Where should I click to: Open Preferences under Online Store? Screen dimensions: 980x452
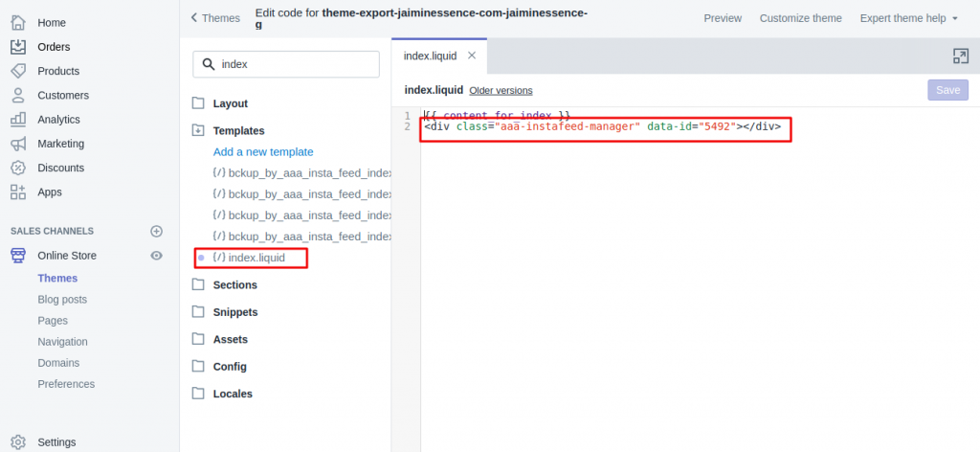[66, 384]
